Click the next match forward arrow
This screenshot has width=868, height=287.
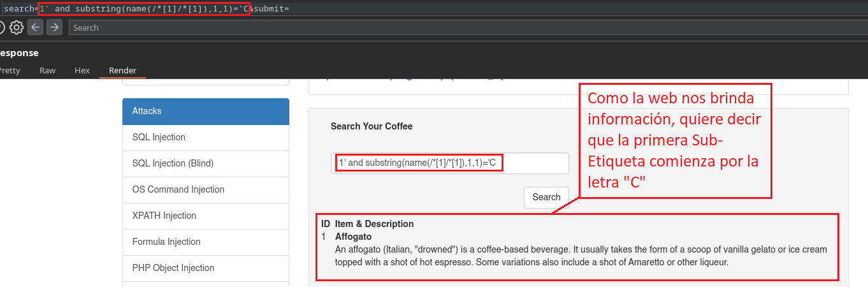click(x=54, y=27)
